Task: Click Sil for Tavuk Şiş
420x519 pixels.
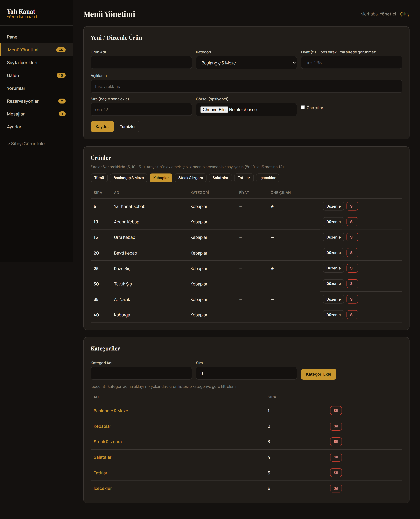Action: 352,284
